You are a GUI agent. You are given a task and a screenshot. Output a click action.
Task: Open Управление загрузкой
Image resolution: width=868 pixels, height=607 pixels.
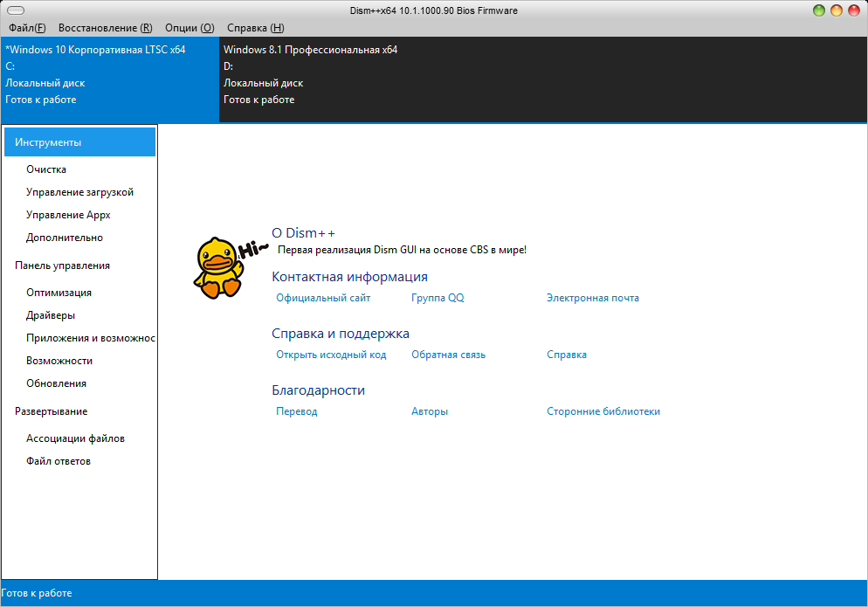point(79,192)
